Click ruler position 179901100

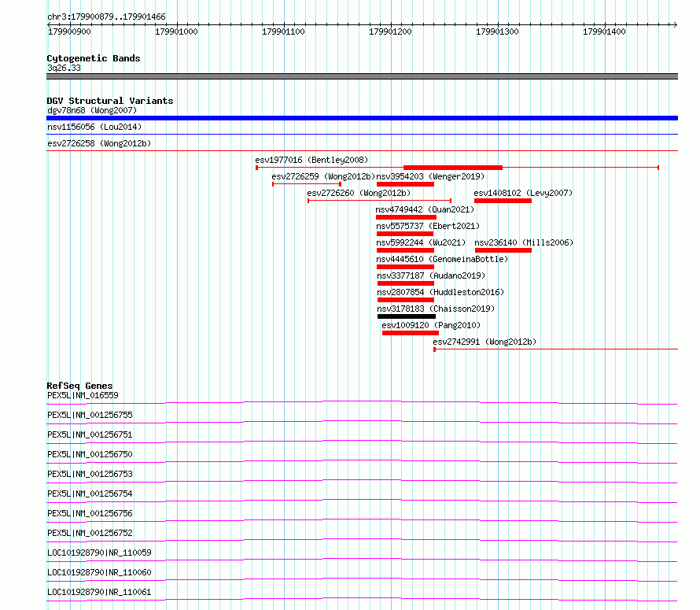(283, 31)
